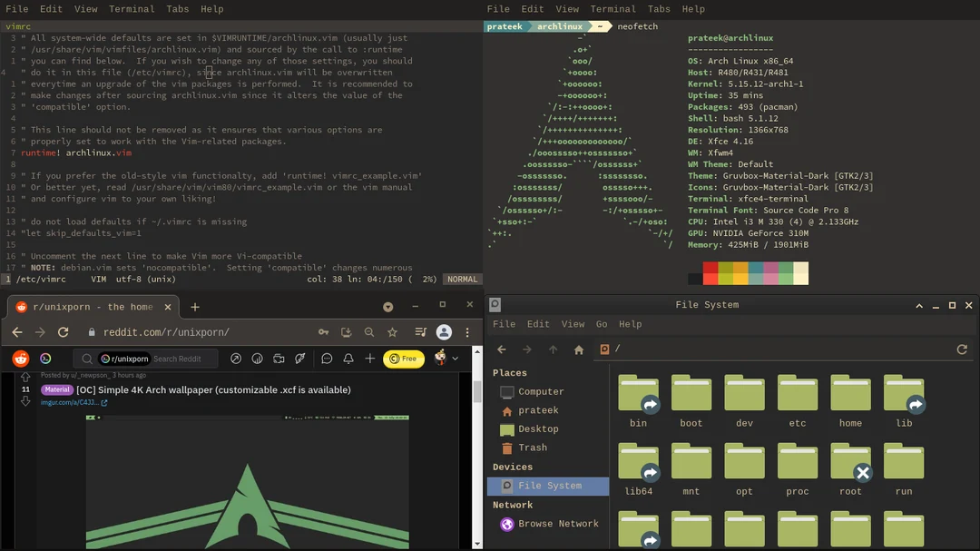The image size is (980, 551).
Task: Downvote the Arch wallpaper post
Action: (x=26, y=402)
